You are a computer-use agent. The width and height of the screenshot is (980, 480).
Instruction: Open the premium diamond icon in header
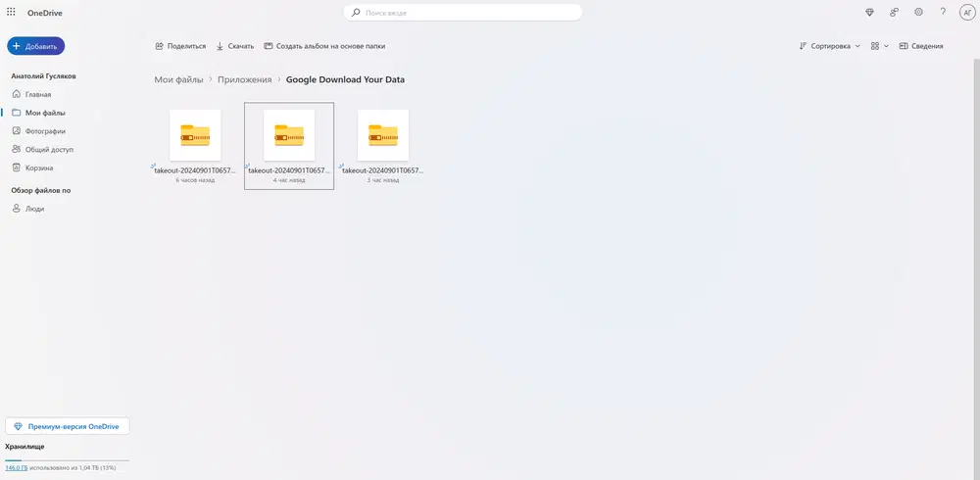pos(869,12)
